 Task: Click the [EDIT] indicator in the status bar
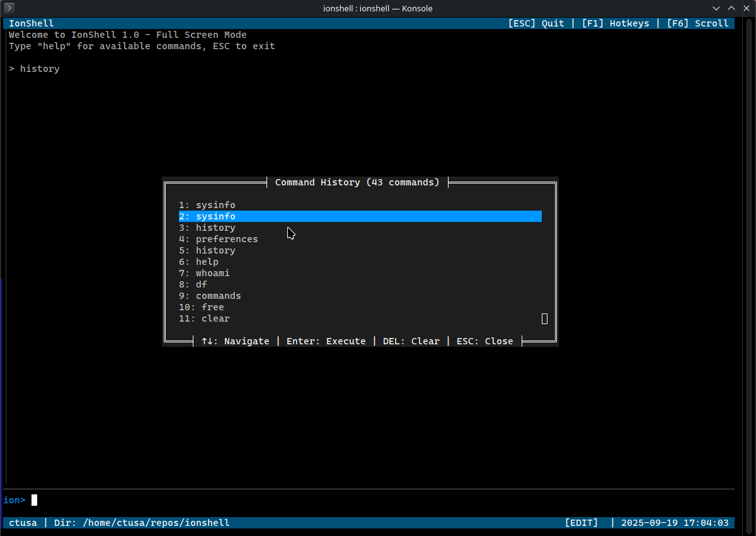coord(581,522)
